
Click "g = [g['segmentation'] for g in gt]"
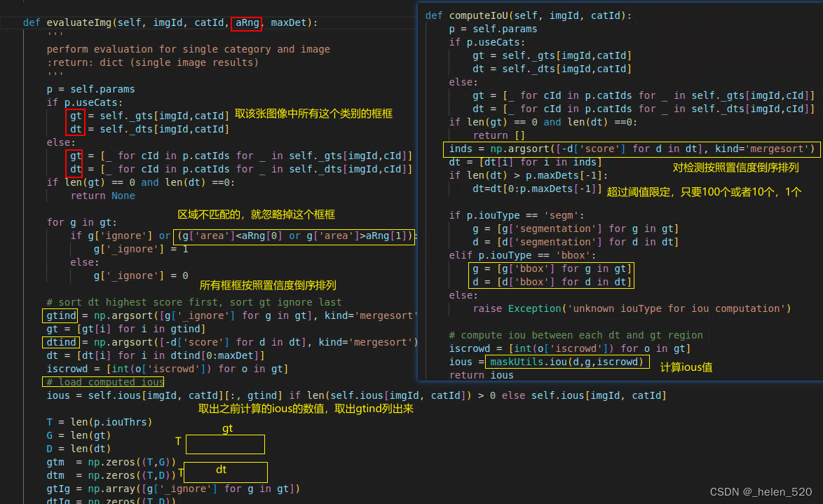click(576, 229)
